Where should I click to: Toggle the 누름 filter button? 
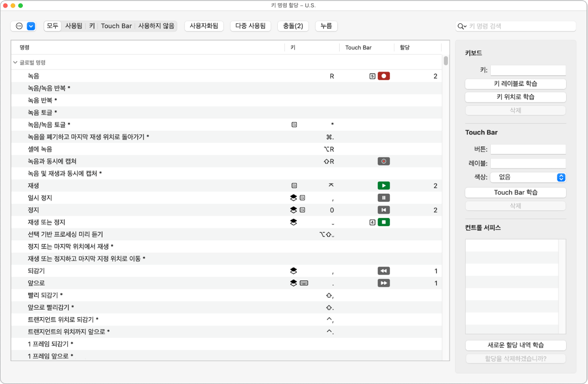(326, 26)
